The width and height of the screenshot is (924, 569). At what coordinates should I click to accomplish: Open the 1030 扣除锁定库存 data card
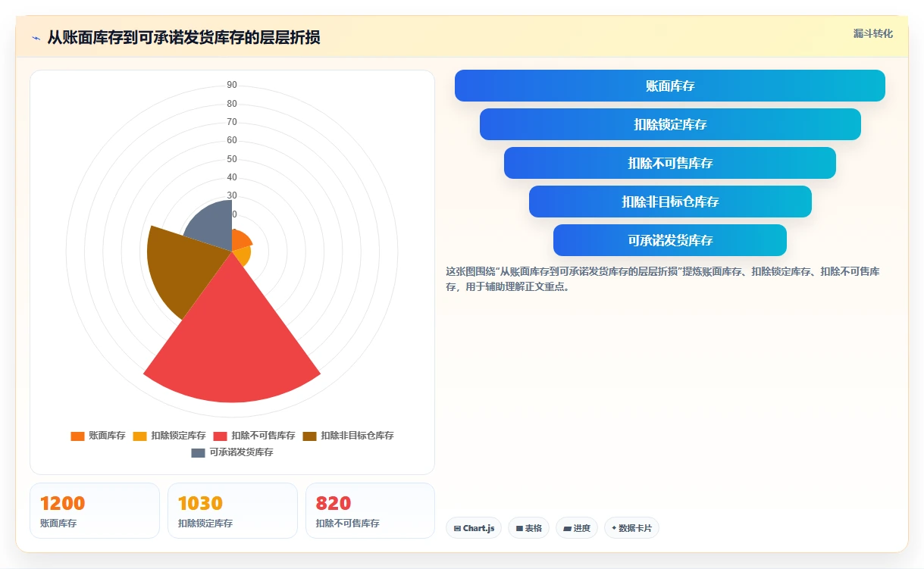pos(233,511)
